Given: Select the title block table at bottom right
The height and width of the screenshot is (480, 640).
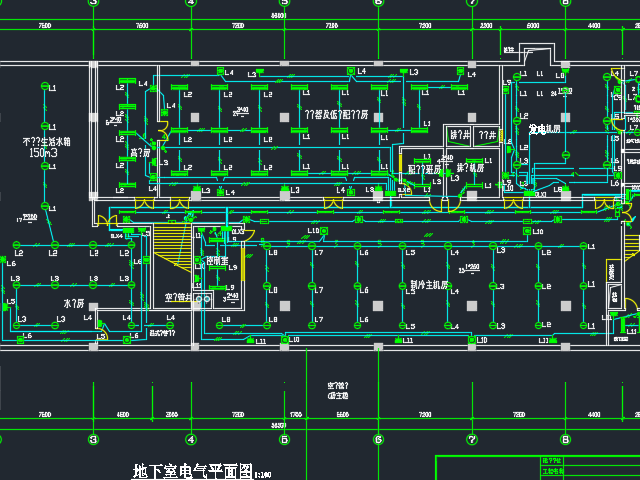Looking at the screenshot, I should (x=589, y=467).
